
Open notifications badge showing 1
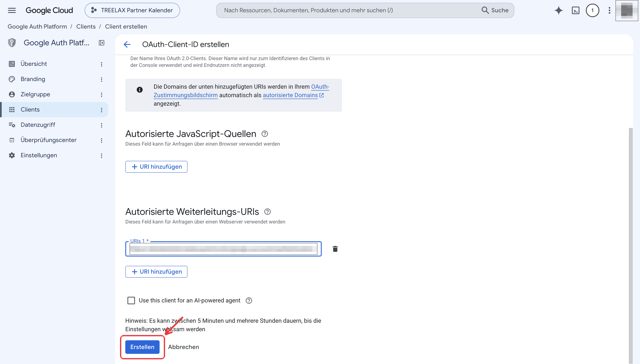coord(592,10)
